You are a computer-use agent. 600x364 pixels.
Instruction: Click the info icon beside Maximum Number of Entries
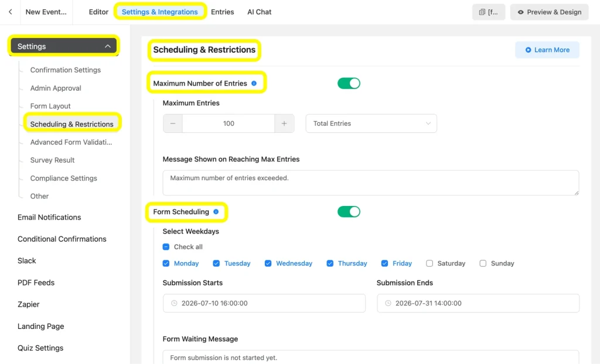254,83
